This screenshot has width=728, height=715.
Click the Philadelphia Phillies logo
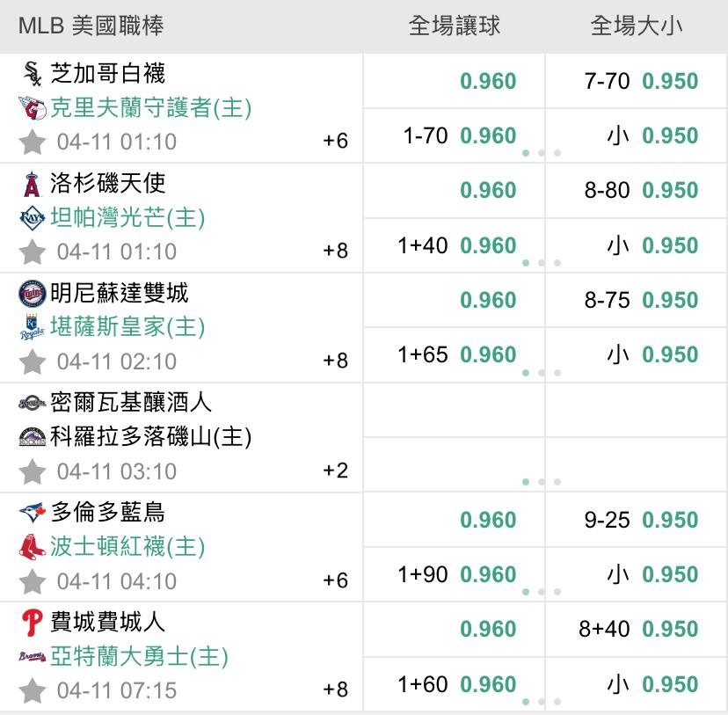[x=33, y=623]
